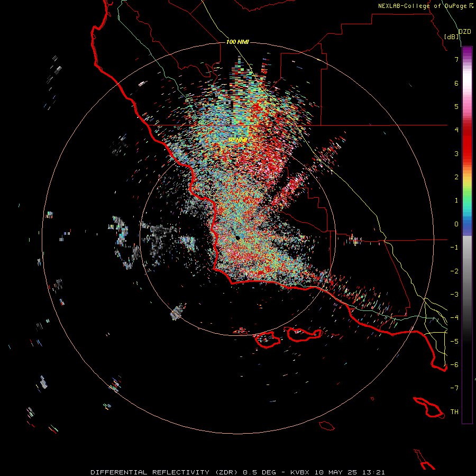476x476 pixels.
Task: Click the black radar site dot
Action: (237, 238)
